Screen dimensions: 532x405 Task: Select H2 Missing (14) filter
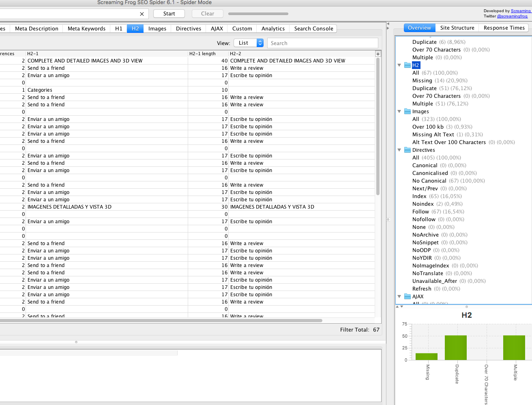click(x=440, y=81)
